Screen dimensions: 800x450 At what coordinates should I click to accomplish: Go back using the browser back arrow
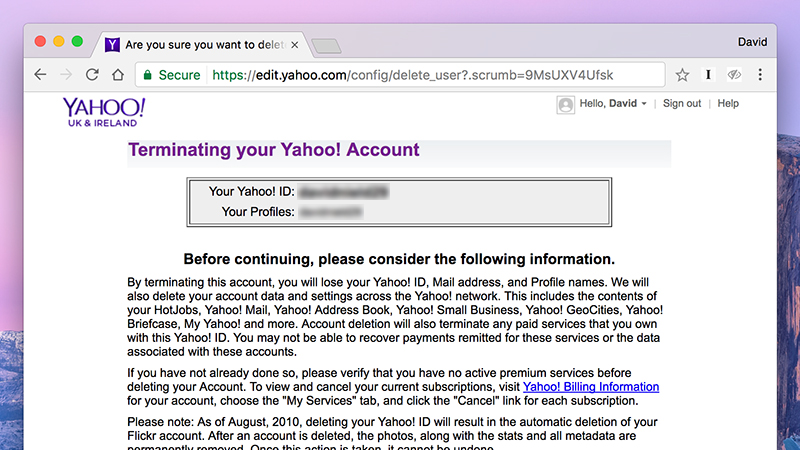tap(40, 75)
